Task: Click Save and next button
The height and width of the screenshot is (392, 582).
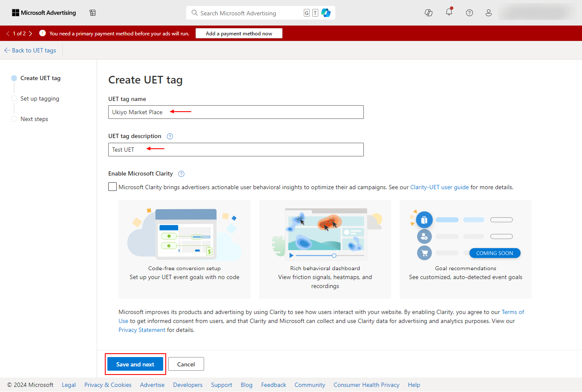Action: point(135,364)
